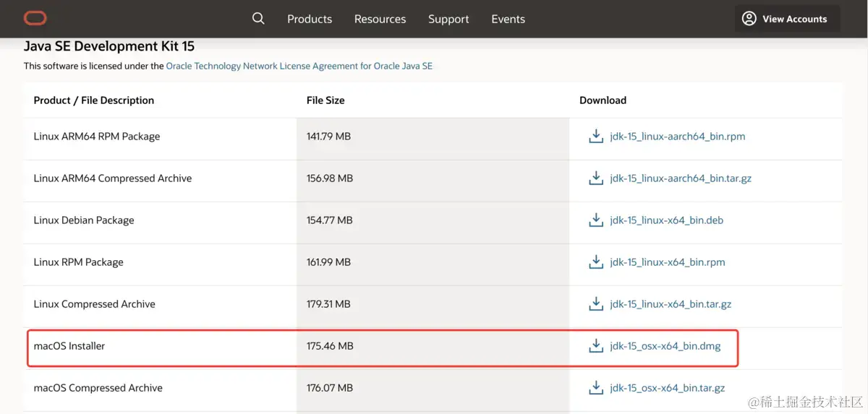Click the File Size column header

(325, 100)
